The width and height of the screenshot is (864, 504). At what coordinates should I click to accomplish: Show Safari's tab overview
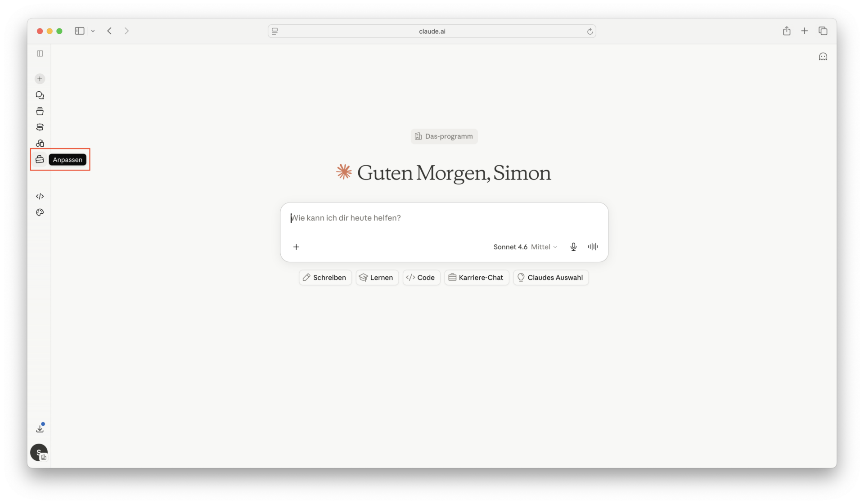(x=823, y=31)
